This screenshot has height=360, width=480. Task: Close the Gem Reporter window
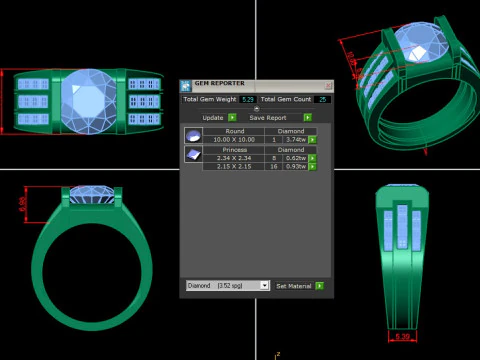point(328,86)
